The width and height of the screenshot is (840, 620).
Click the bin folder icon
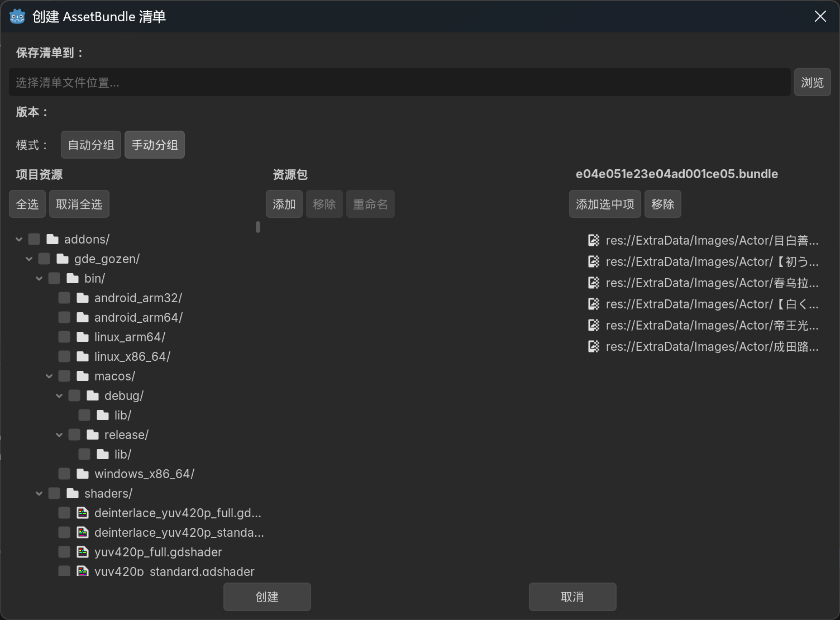click(x=73, y=279)
